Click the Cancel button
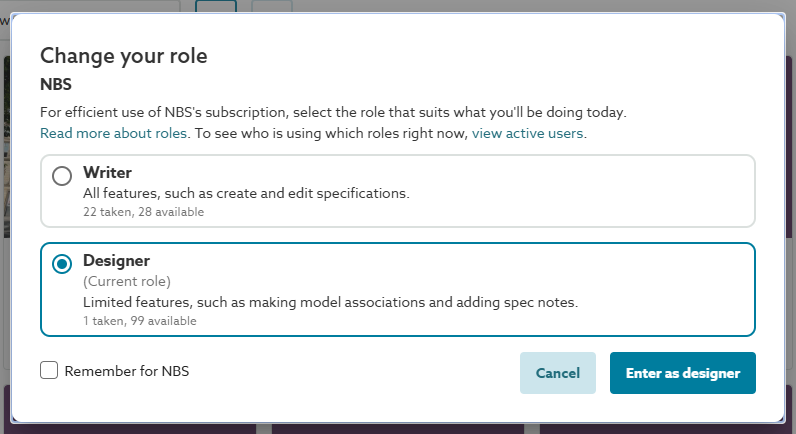 pyautogui.click(x=557, y=373)
